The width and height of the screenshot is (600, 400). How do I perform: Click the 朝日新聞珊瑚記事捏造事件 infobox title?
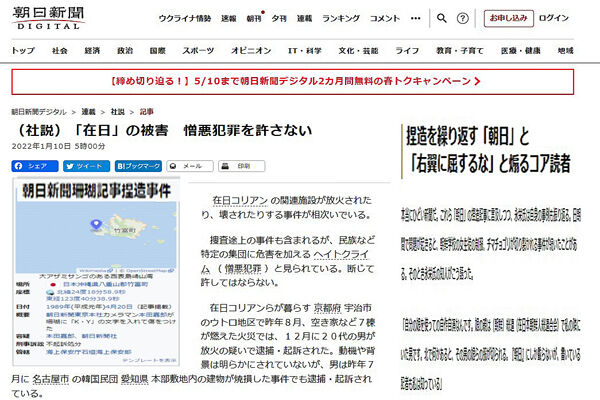coord(96,191)
